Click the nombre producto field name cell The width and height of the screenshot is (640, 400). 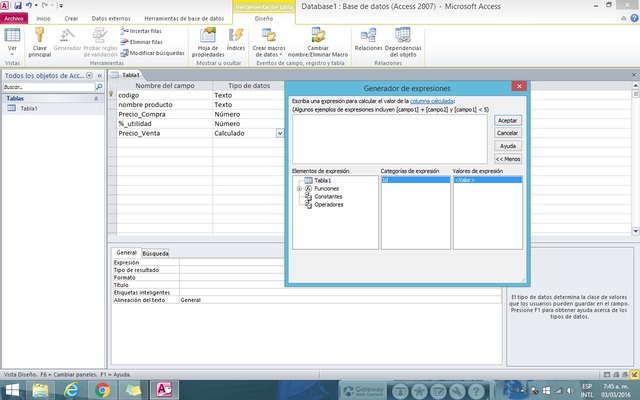coord(164,104)
